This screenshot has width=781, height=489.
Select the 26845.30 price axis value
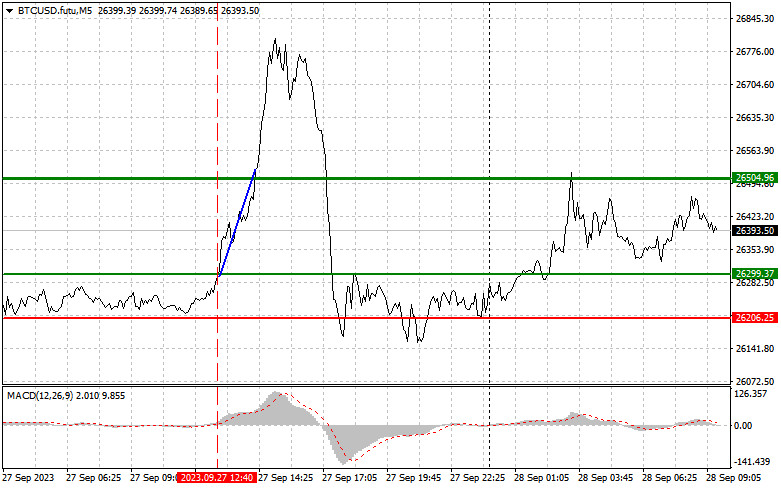click(x=755, y=19)
